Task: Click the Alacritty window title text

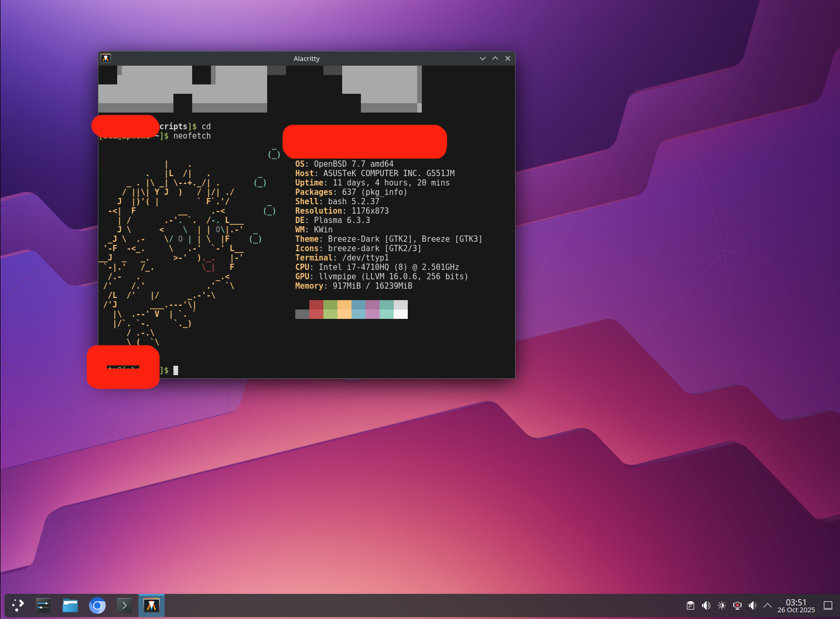Action: click(307, 59)
